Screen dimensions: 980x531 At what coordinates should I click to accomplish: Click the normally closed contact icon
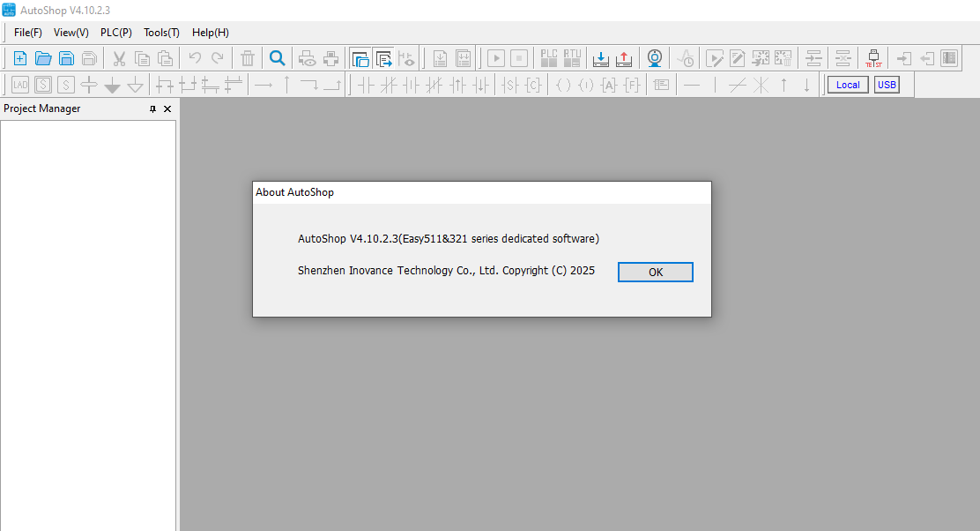(389, 85)
